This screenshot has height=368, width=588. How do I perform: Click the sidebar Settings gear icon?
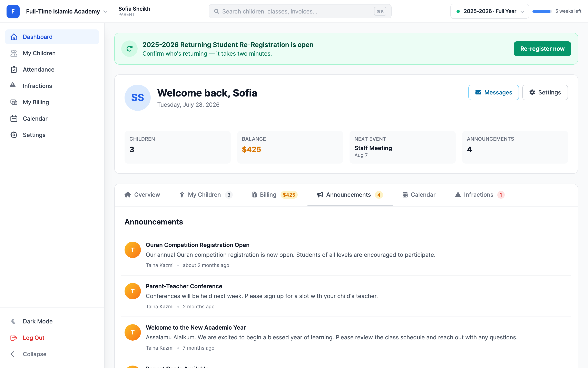[14, 135]
